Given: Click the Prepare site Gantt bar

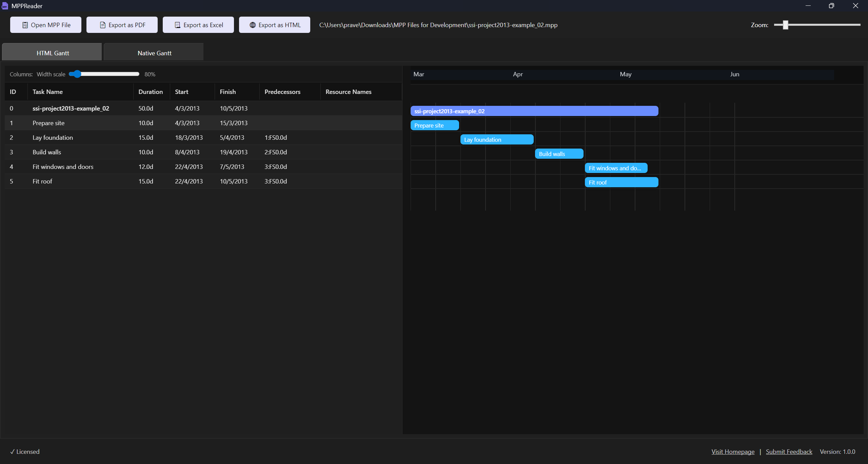Looking at the screenshot, I should [x=435, y=125].
